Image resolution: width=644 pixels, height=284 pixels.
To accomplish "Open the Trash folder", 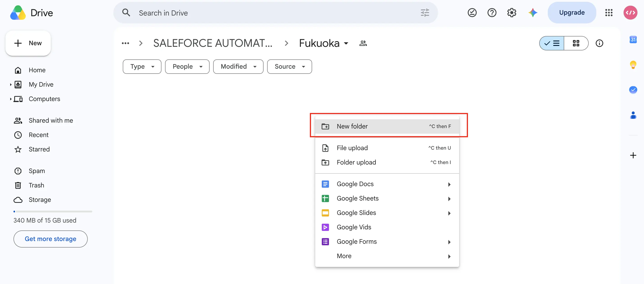I will tap(36, 185).
